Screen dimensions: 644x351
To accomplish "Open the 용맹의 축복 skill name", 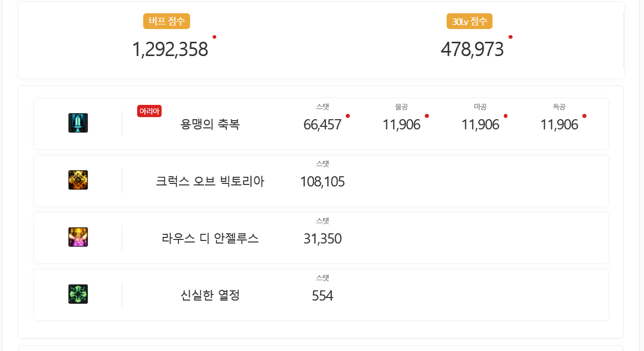I will (210, 124).
